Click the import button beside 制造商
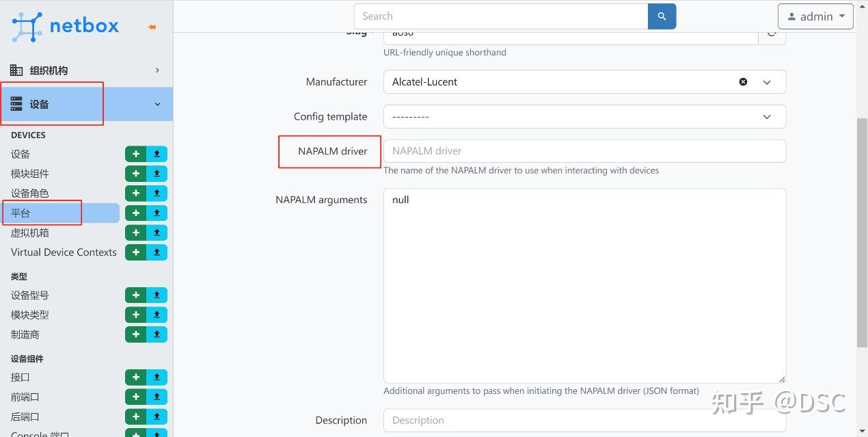868x437 pixels. click(157, 334)
